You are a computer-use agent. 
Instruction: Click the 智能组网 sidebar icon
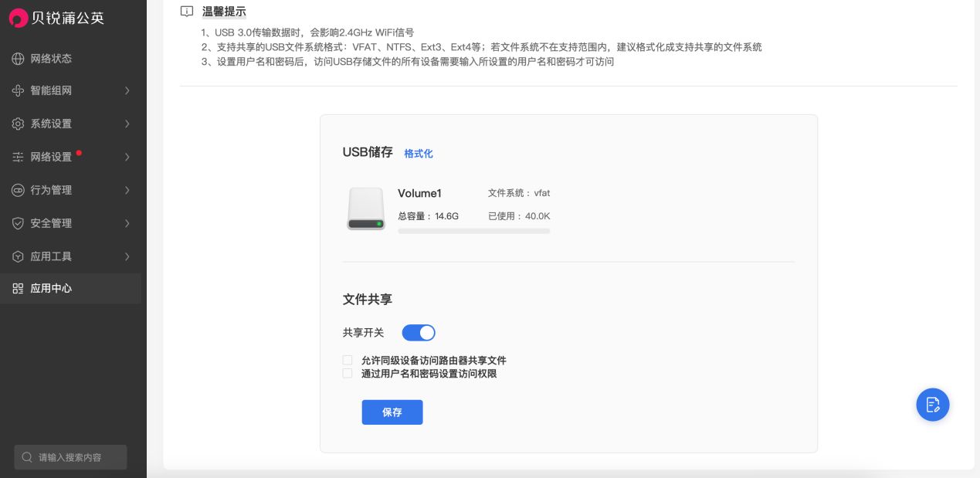click(18, 91)
